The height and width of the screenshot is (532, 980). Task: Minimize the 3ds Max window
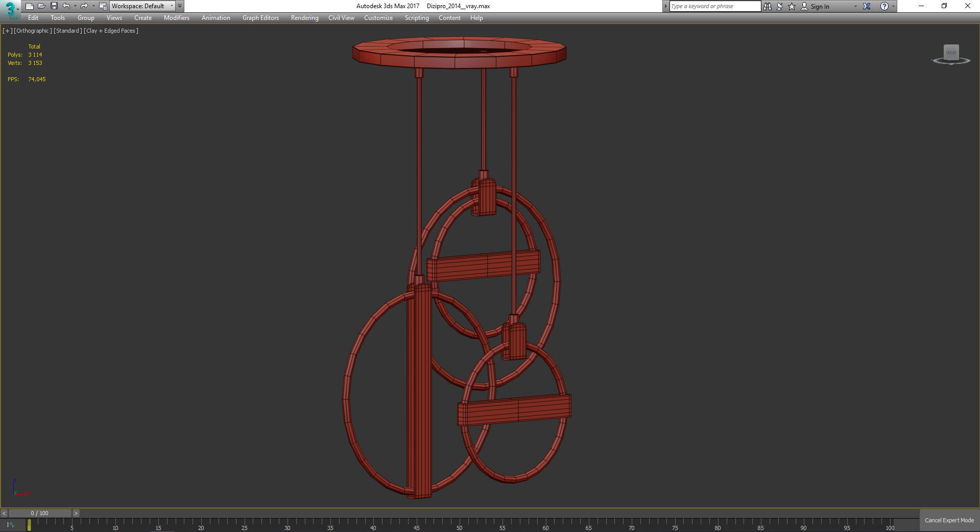tap(921, 6)
